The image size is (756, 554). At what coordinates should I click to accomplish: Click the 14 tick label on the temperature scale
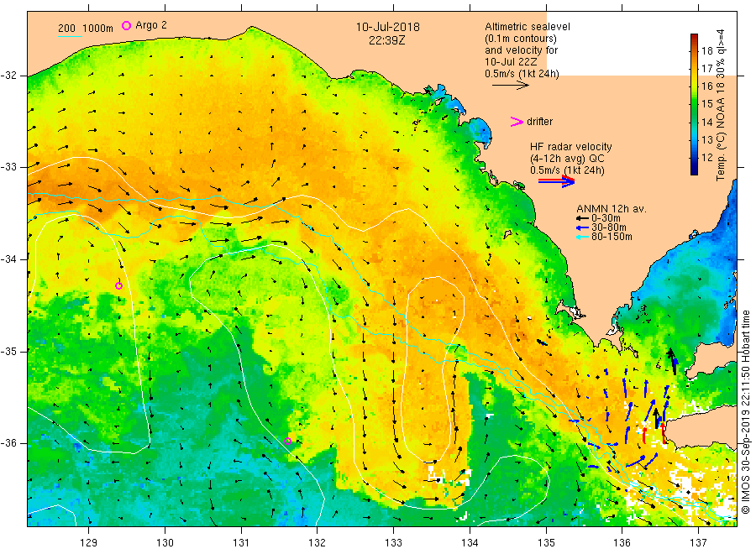[x=706, y=123]
